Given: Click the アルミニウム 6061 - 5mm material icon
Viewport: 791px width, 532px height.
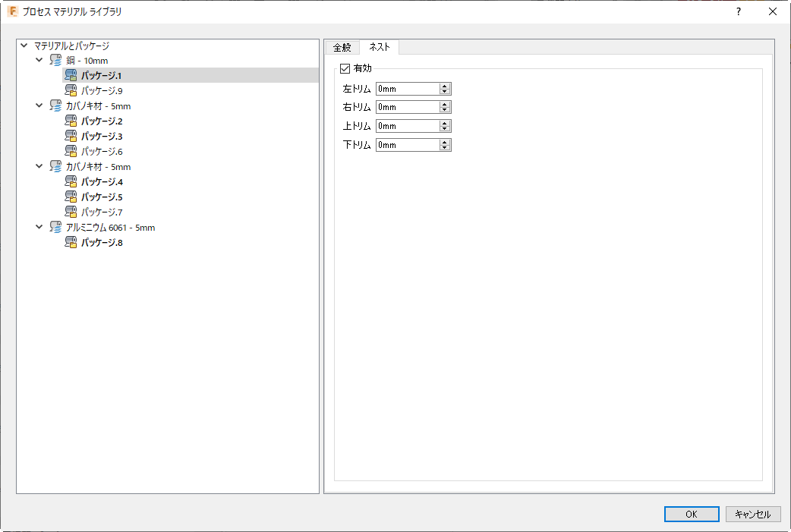Looking at the screenshot, I should pos(55,228).
